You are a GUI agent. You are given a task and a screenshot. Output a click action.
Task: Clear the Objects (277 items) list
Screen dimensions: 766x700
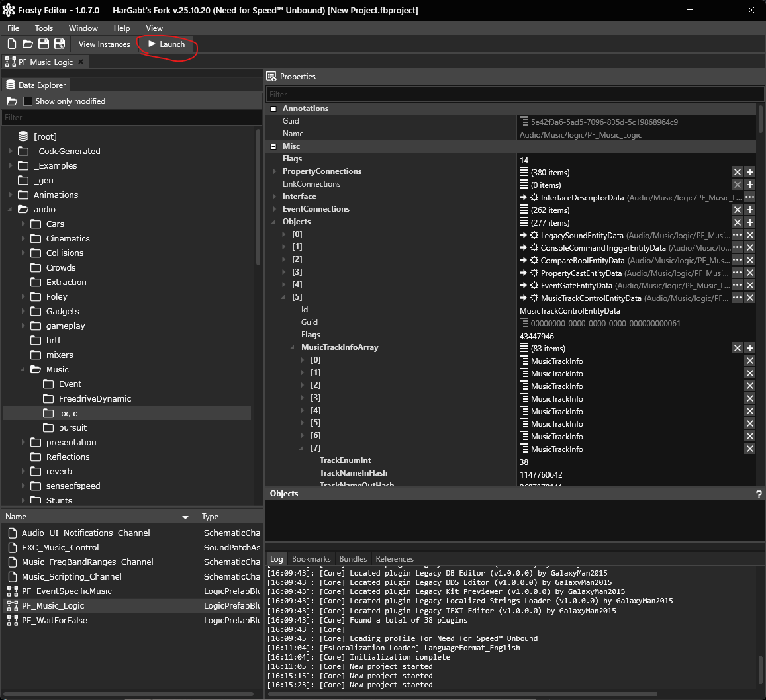coord(737,222)
